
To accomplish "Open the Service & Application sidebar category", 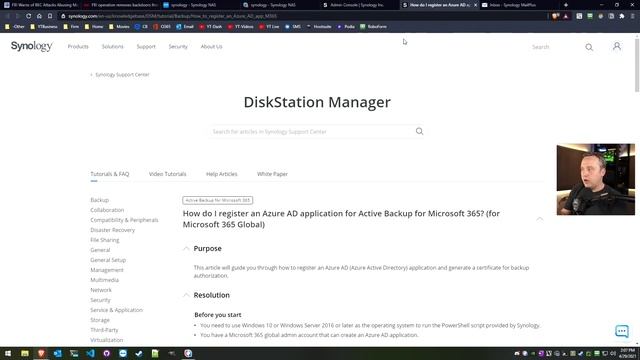I will click(116, 310).
